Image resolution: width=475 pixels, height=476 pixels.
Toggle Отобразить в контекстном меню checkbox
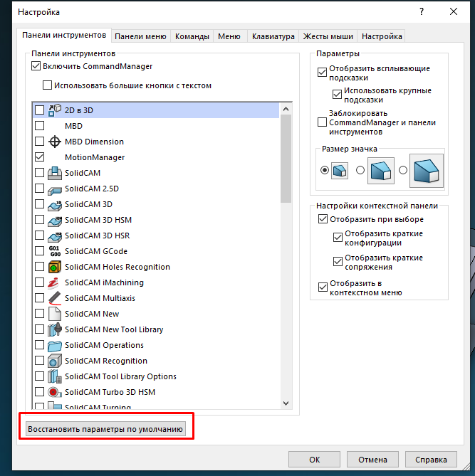click(323, 287)
